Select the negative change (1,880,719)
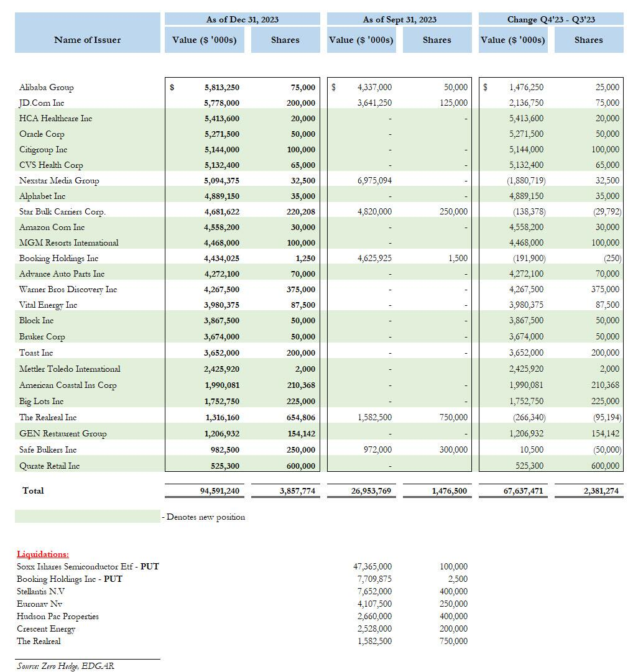The height and width of the screenshot is (672, 633). pyautogui.click(x=526, y=180)
